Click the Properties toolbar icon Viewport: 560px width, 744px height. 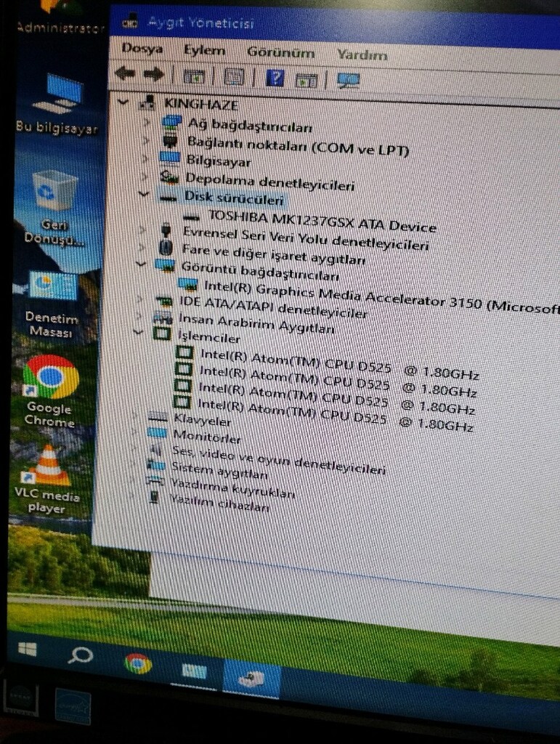[233, 77]
